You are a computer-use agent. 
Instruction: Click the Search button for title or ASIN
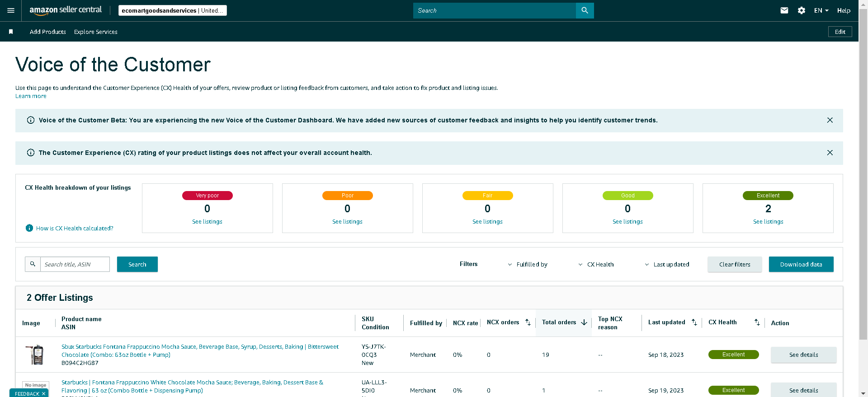137,264
